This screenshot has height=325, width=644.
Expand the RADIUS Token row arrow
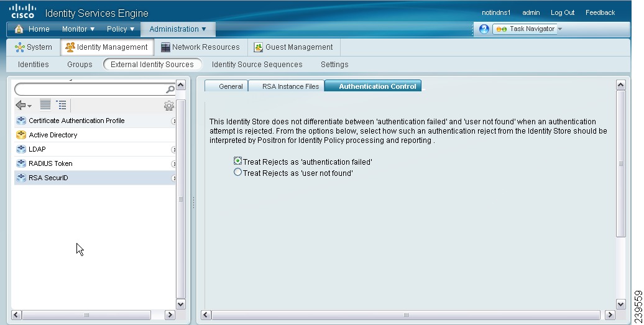(173, 164)
